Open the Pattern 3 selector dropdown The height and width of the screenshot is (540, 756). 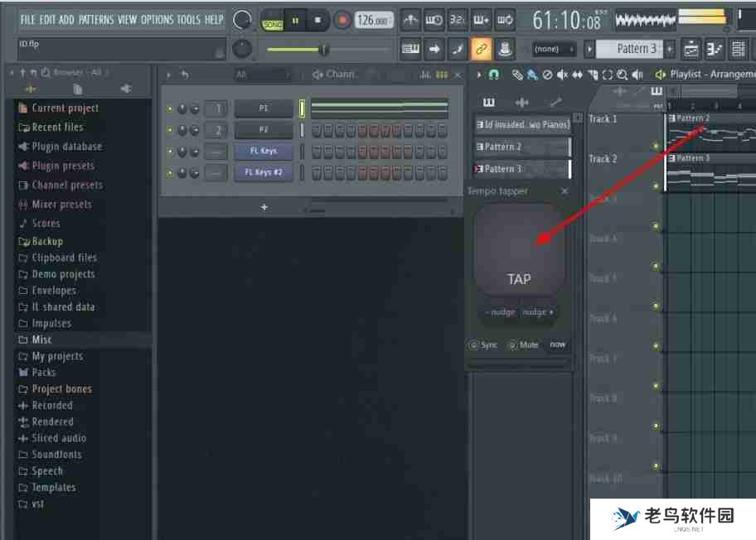(630, 49)
